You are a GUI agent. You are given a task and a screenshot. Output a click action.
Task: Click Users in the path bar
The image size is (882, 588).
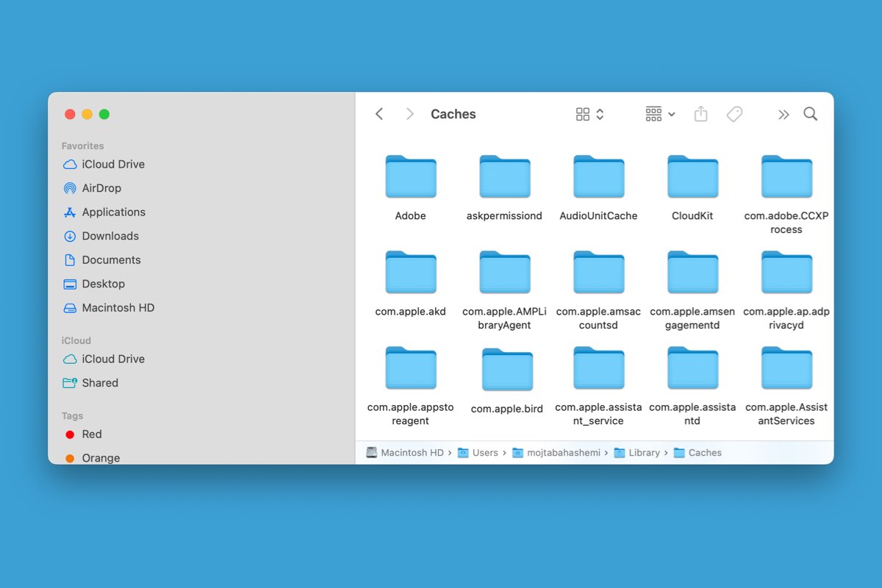[x=484, y=453]
